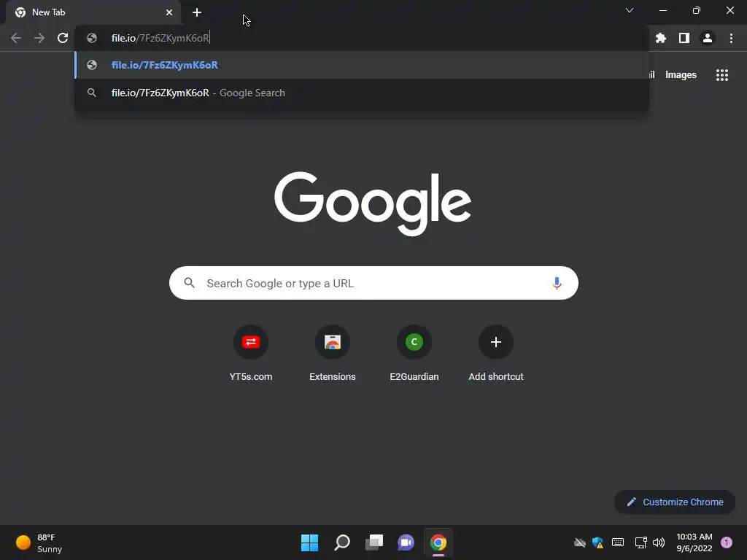Select the New Tab tab

click(93, 12)
